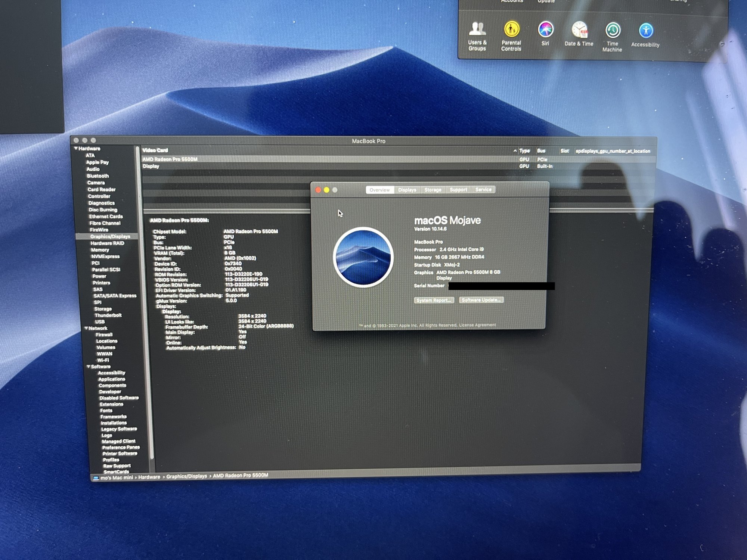Select FireWire in the sidebar
The height and width of the screenshot is (560, 747).
click(x=99, y=230)
